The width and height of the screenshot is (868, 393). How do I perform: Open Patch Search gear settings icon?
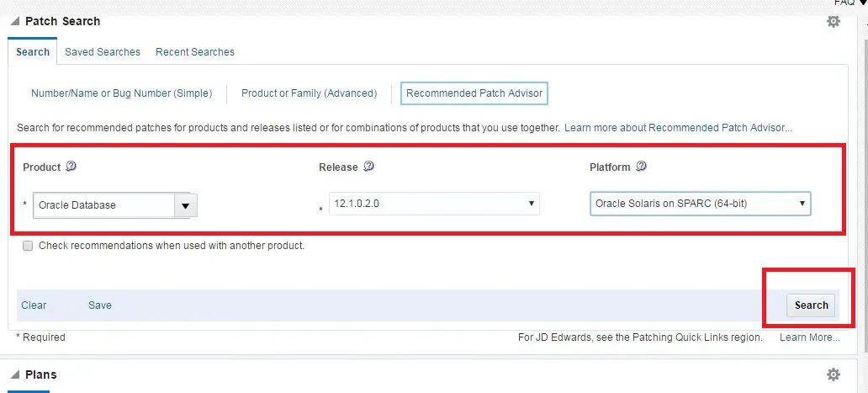coord(834,22)
